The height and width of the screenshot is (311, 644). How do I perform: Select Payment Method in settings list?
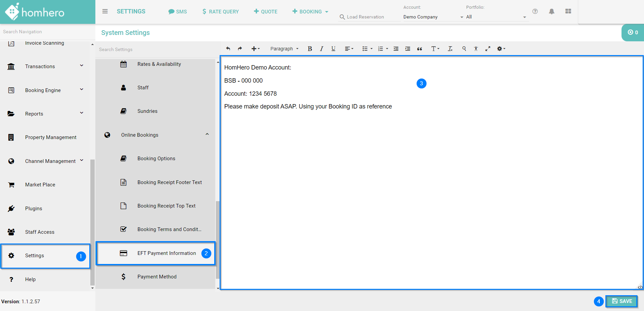pos(157,277)
